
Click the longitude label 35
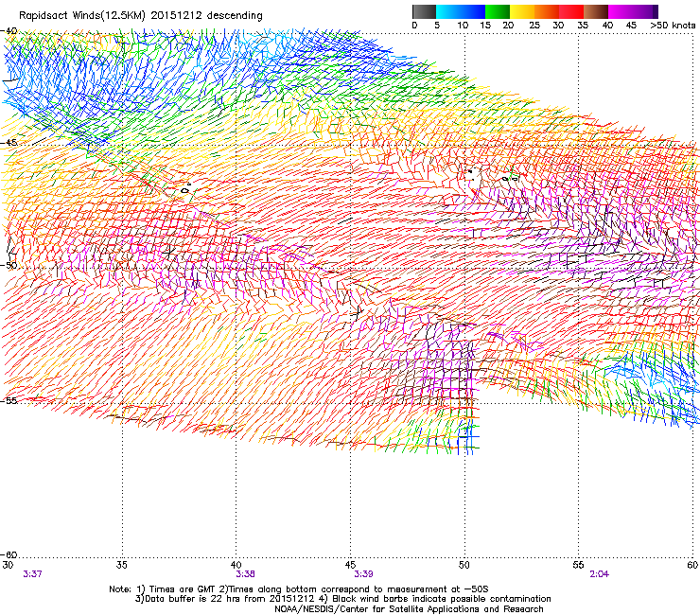[122, 565]
